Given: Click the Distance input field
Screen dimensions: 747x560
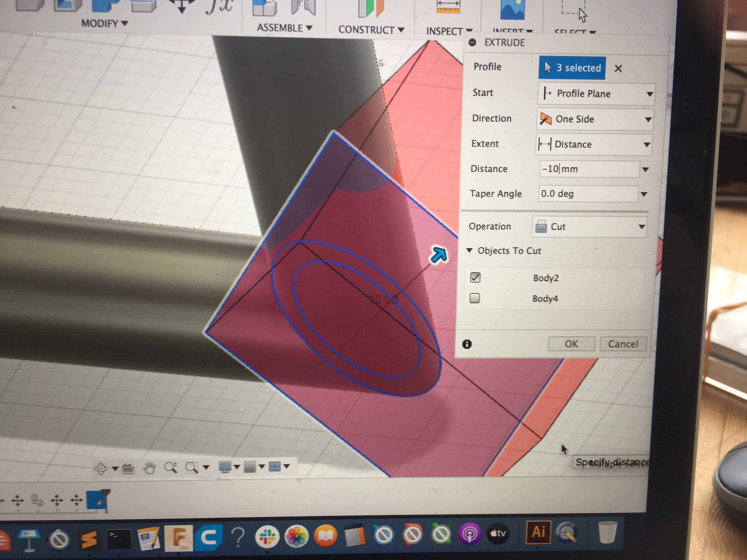Looking at the screenshot, I should point(589,169).
